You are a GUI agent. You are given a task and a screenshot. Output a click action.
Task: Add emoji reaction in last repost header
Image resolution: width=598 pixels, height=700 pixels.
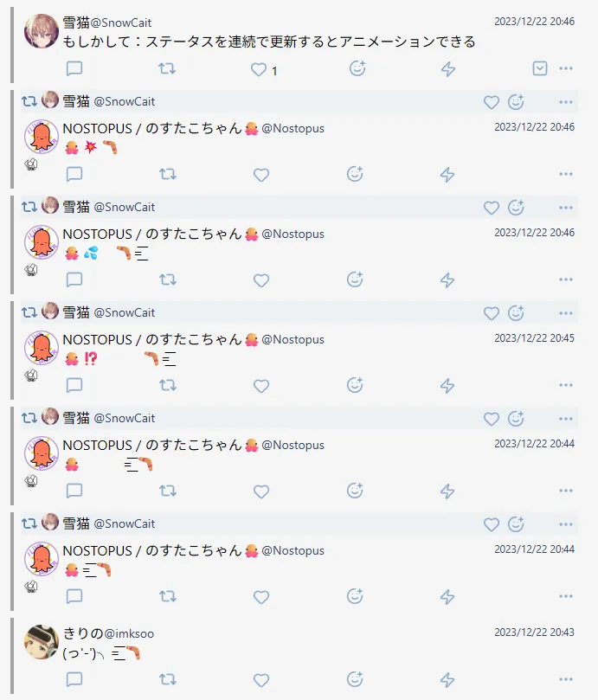coord(516,524)
